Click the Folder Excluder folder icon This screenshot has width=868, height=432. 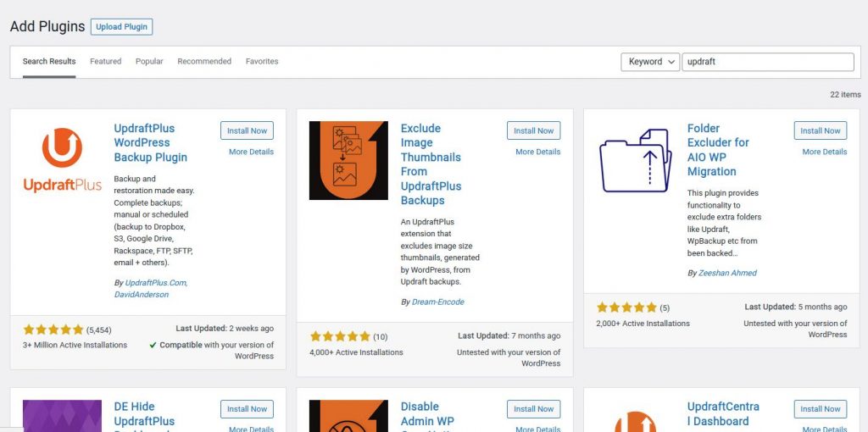point(636,160)
